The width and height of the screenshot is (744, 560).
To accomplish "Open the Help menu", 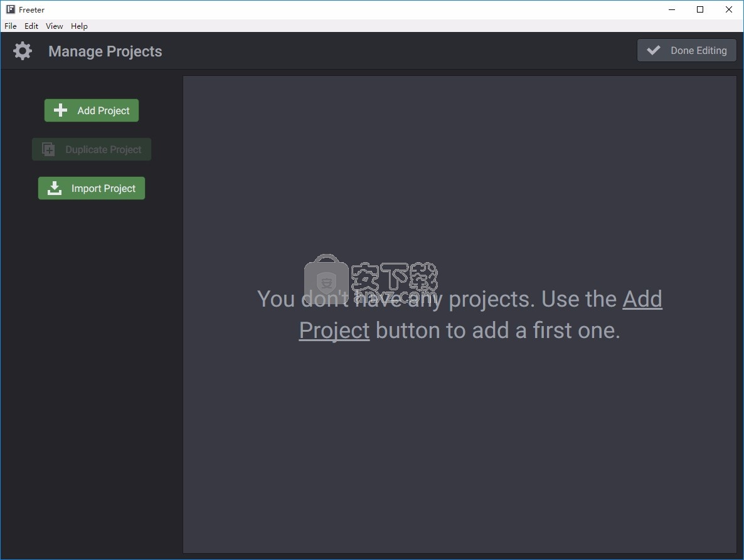I will point(79,26).
